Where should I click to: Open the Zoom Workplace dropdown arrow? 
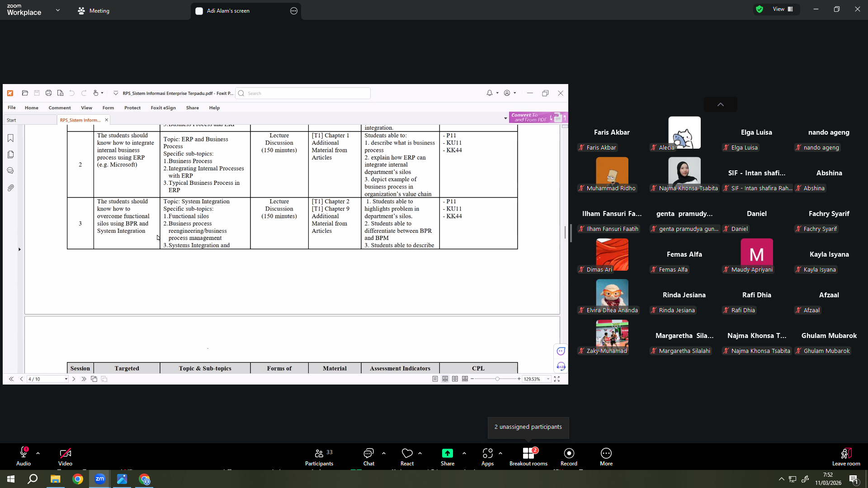(58, 10)
